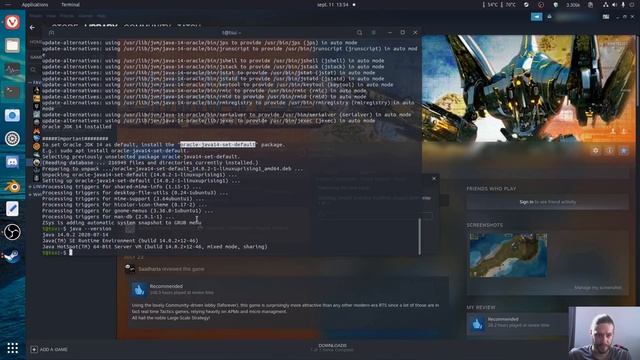Click Steam back arrow
Viewport: 640px width, 360px height.
coord(32,27)
